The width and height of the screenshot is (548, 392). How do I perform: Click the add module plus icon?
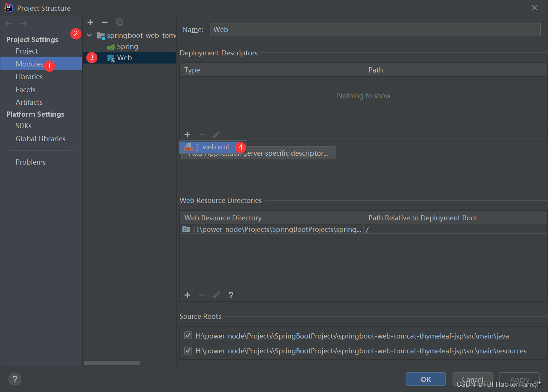tap(90, 22)
